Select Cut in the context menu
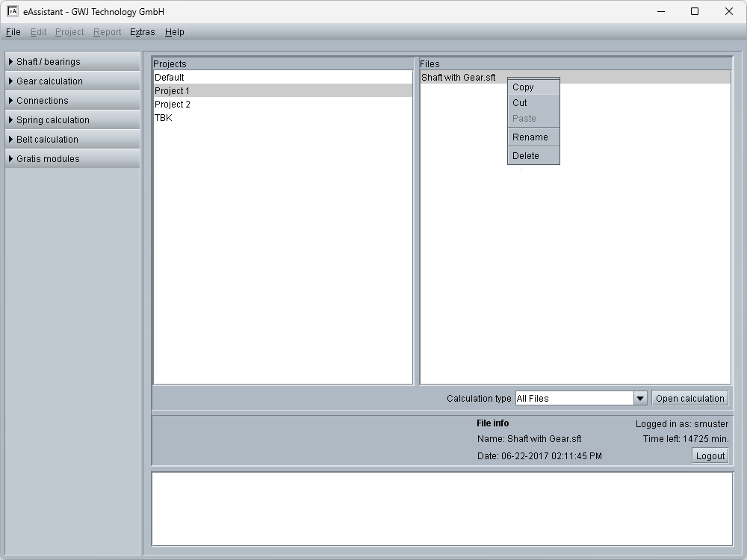Image resolution: width=747 pixels, height=560 pixels. coord(520,103)
